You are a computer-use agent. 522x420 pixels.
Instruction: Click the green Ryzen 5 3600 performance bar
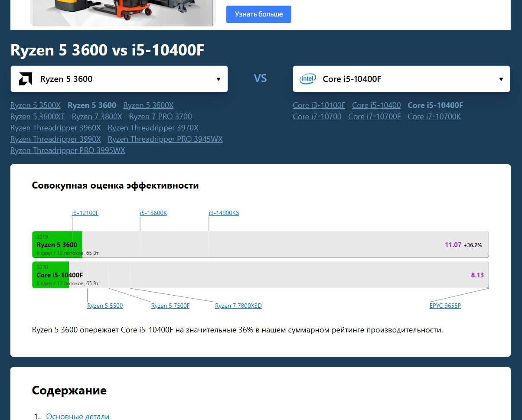coord(57,244)
